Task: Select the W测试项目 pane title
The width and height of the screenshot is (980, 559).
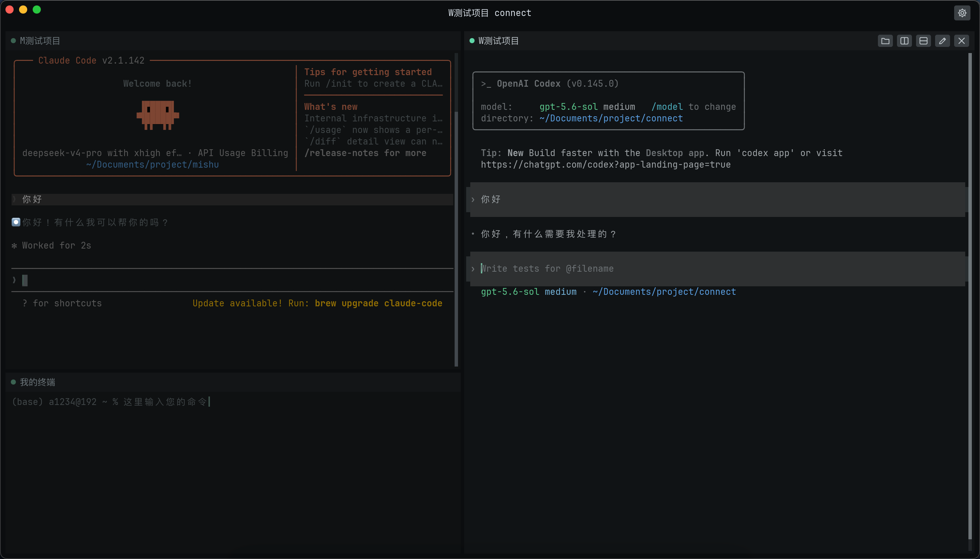Action: (x=498, y=41)
